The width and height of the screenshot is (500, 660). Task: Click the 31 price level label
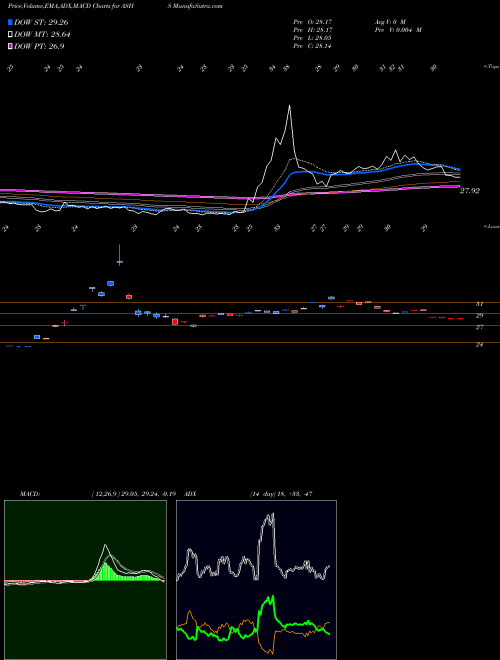479,304
